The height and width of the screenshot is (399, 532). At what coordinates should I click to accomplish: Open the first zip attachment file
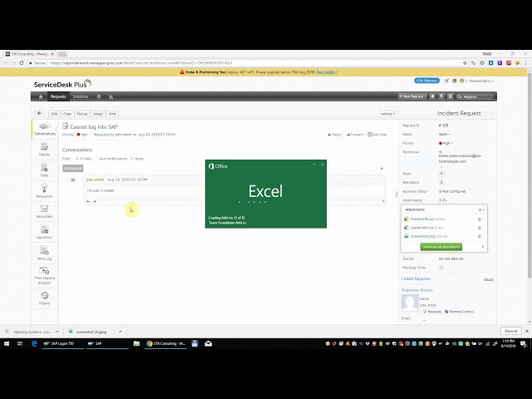pyautogui.click(x=421, y=219)
